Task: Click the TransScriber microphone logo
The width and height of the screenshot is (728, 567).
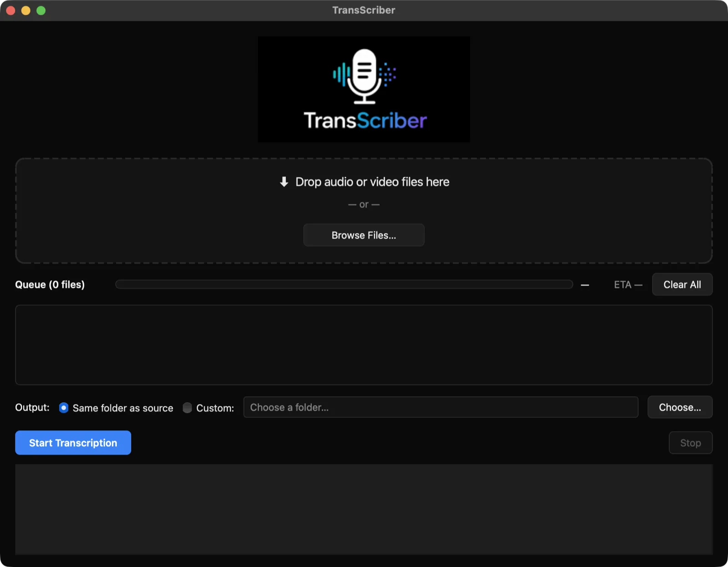Action: click(364, 89)
